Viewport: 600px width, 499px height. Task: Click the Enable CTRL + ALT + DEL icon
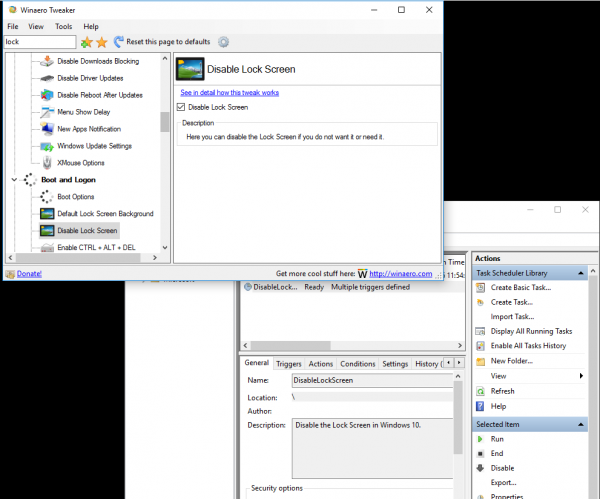pos(47,248)
